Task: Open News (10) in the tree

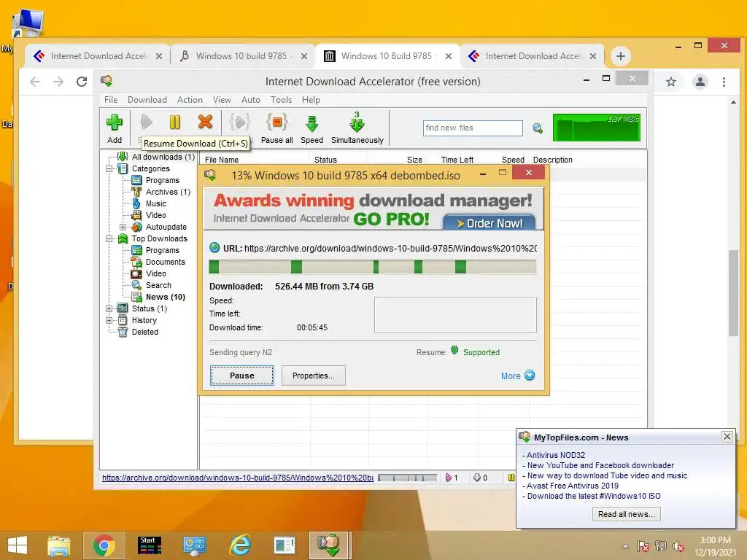Action: [166, 297]
